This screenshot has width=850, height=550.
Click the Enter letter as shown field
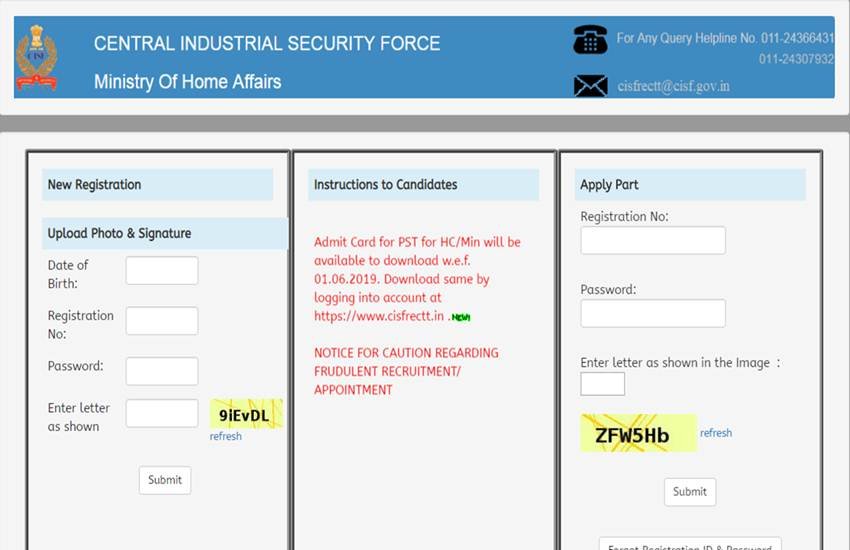tap(162, 413)
